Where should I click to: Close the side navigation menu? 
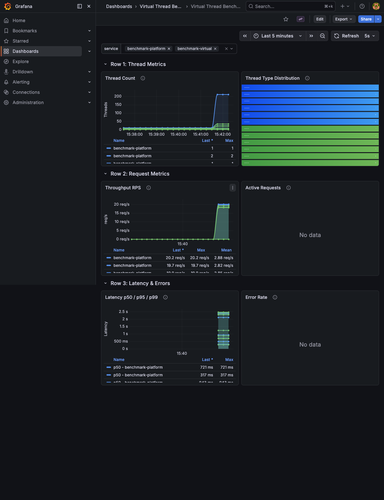tap(89, 6)
